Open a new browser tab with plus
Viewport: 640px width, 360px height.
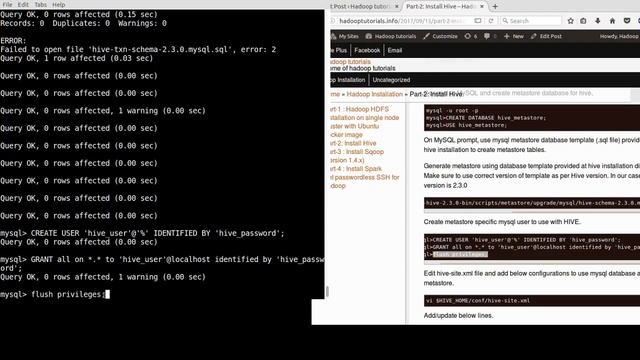pyautogui.click(x=495, y=7)
